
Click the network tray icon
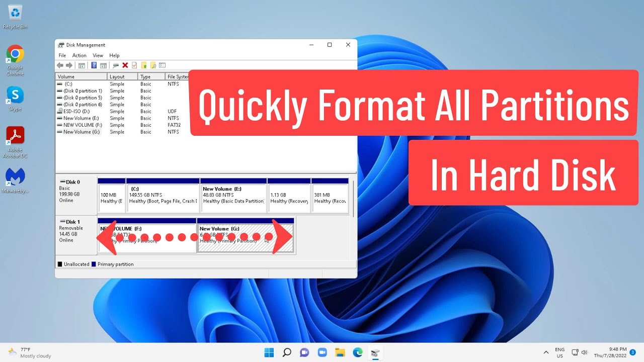coord(575,352)
